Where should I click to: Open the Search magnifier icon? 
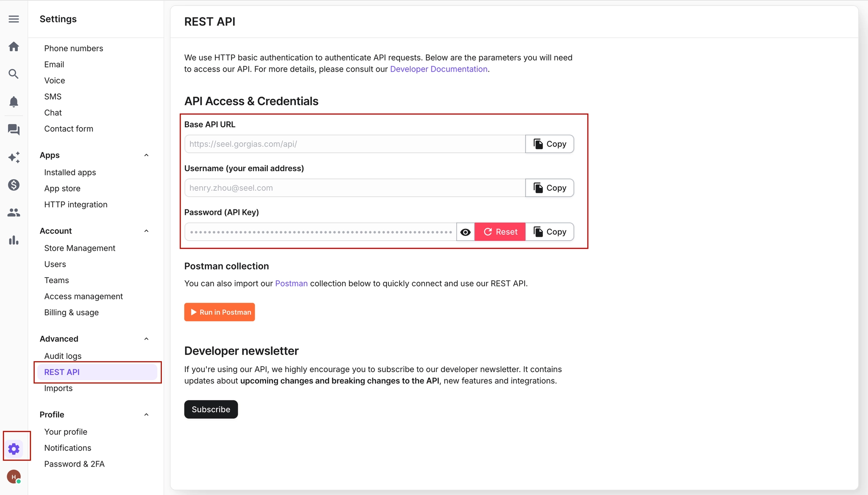pyautogui.click(x=14, y=74)
